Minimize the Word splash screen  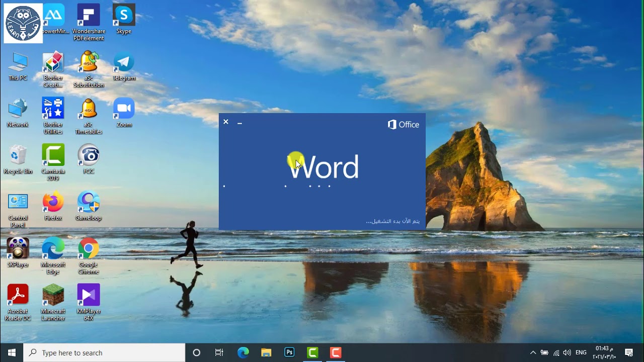[240, 122]
